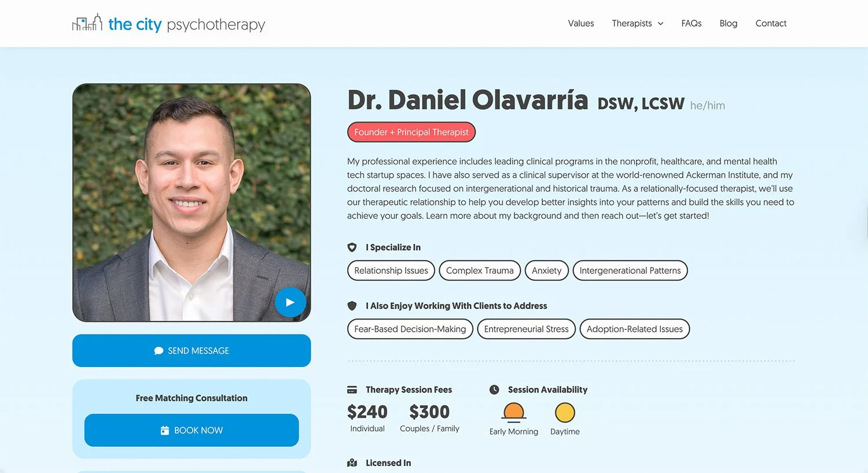Click the city skyline logo icon
The image size is (868, 473).
pyautogui.click(x=87, y=23)
